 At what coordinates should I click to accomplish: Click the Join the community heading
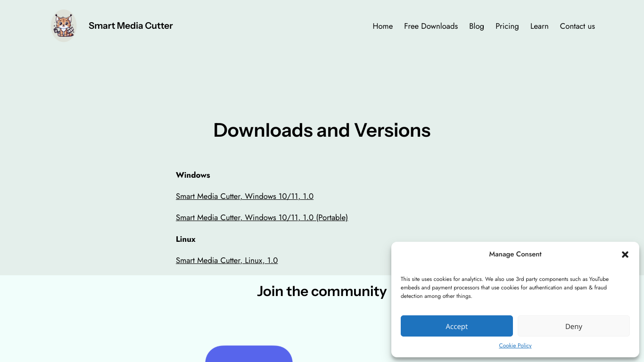(322, 291)
